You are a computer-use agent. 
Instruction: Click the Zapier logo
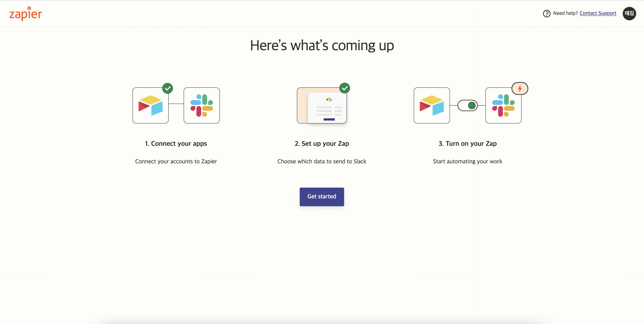pos(26,14)
